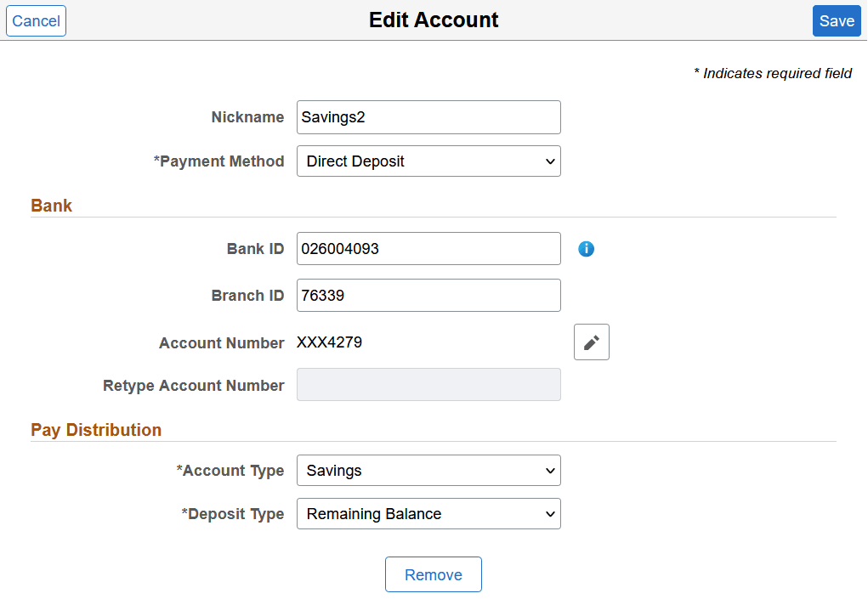The height and width of the screenshot is (599, 868).
Task: Click the Edit Account page title
Action: [434, 20]
